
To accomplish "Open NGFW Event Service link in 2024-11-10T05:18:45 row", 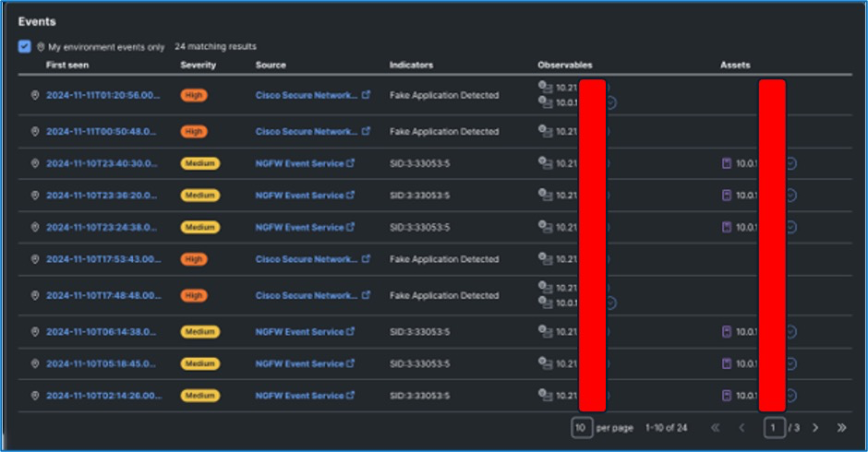I will point(299,363).
